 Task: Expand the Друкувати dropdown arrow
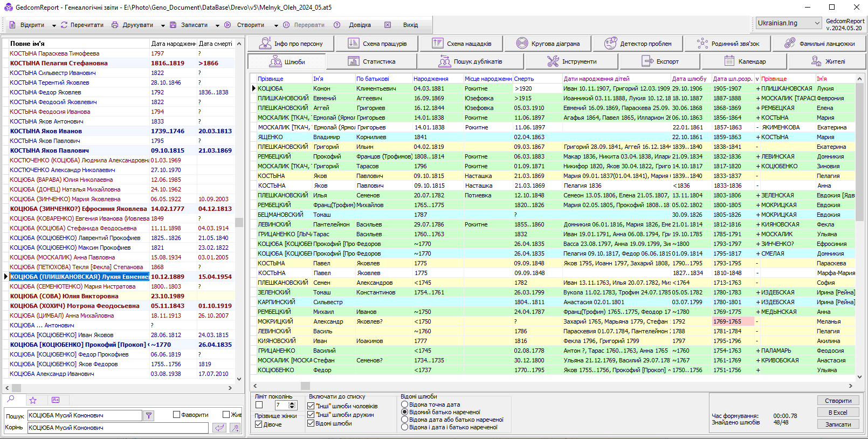[163, 25]
